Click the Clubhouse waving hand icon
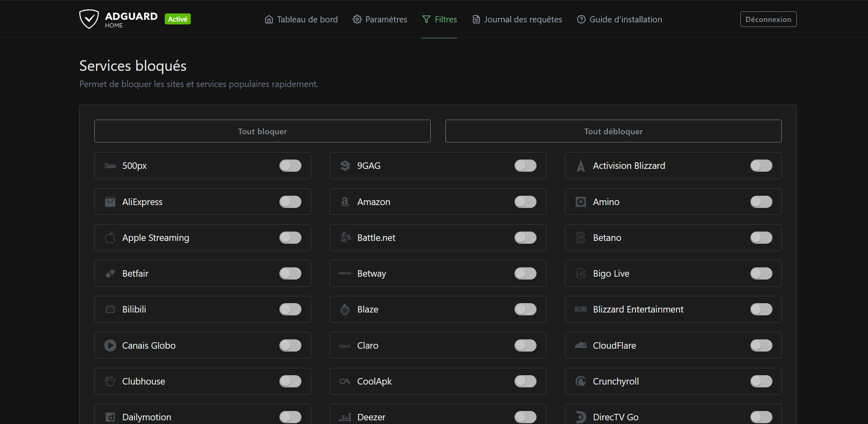This screenshot has width=868, height=424. pos(110,381)
